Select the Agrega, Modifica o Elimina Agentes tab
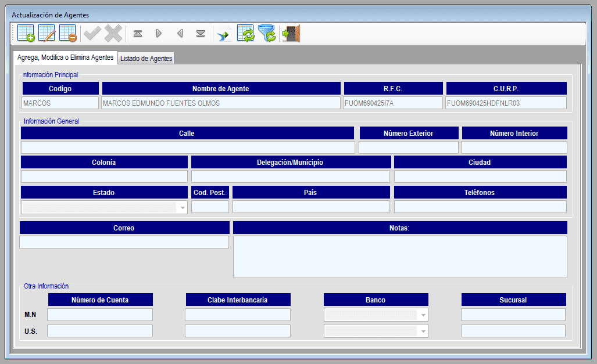The height and width of the screenshot is (364, 597). (65, 57)
